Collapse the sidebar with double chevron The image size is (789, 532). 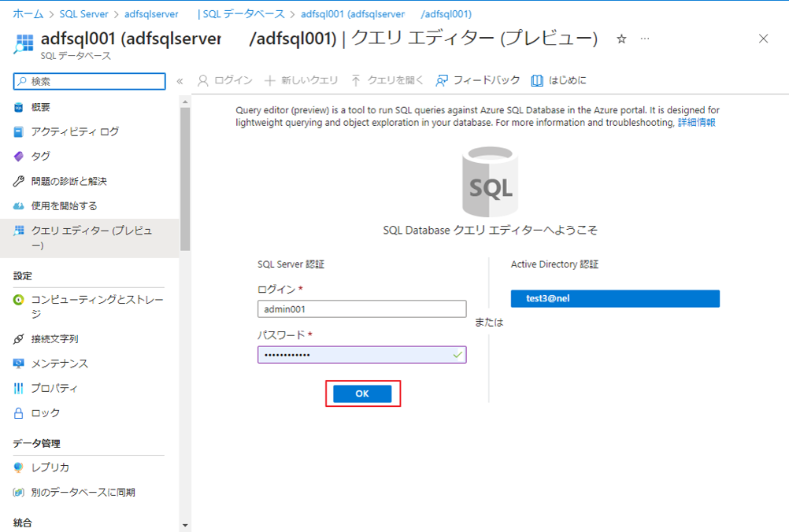click(180, 81)
